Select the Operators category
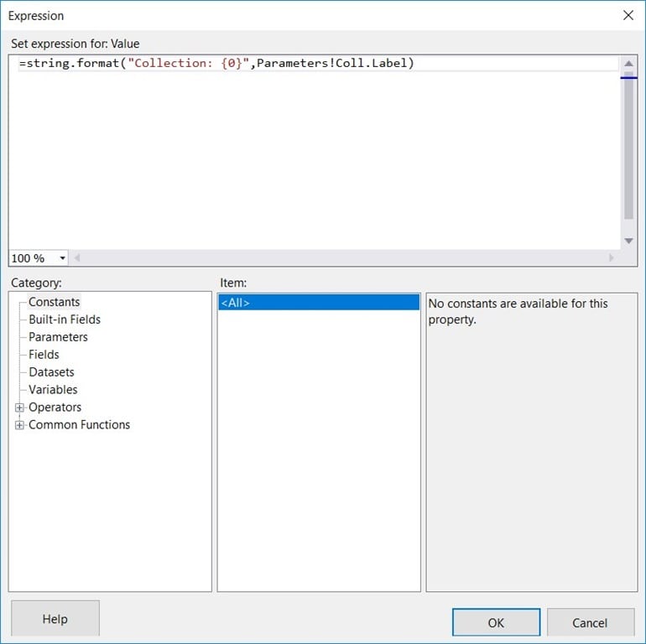 pos(55,408)
